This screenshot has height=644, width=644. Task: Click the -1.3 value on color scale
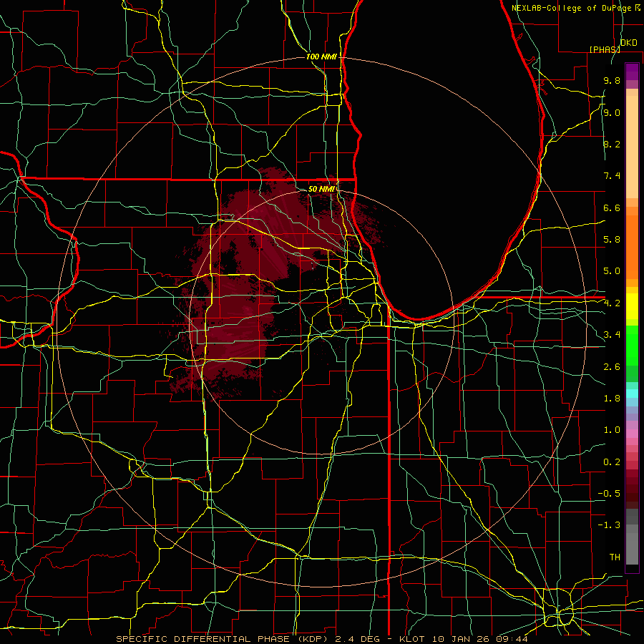pyautogui.click(x=609, y=525)
